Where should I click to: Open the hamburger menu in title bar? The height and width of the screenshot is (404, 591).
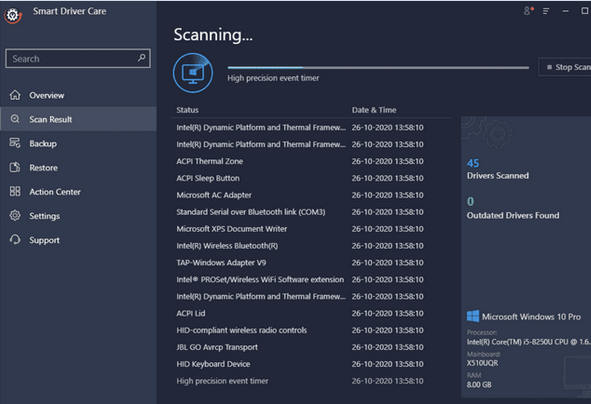pyautogui.click(x=546, y=11)
